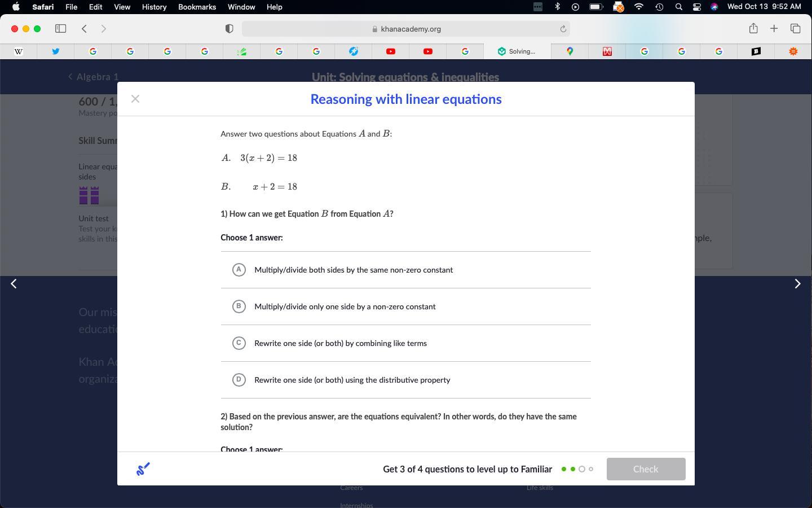The height and width of the screenshot is (508, 812).
Task: Open the Window menu
Action: [241, 7]
